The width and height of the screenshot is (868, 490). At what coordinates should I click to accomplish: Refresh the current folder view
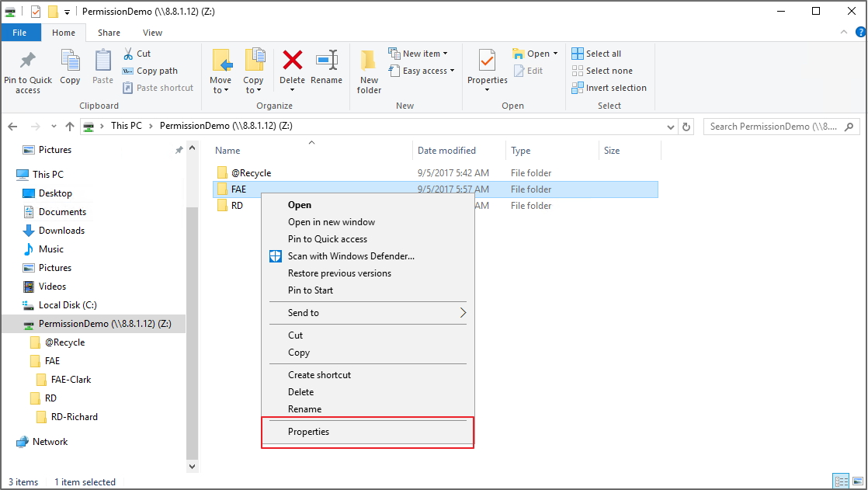[x=686, y=127]
